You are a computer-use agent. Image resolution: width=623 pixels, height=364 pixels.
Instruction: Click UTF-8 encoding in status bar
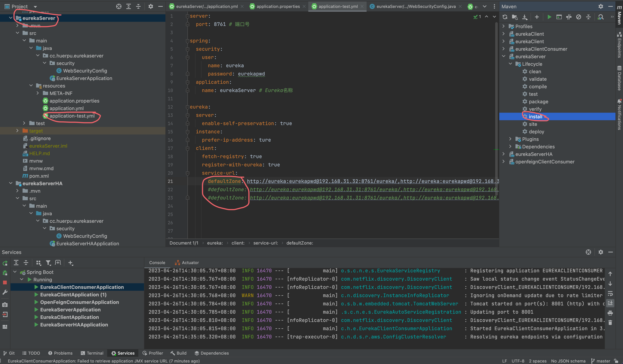tap(518, 361)
